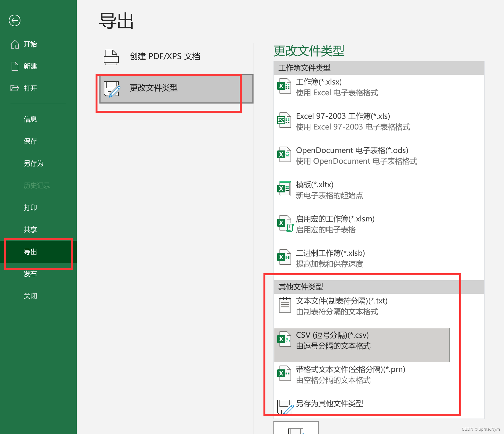504x434 pixels.
Task: Click the 导出 page title
Action: 116,21
